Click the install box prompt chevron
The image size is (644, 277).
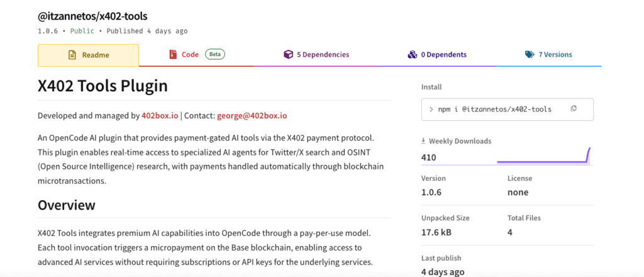431,110
